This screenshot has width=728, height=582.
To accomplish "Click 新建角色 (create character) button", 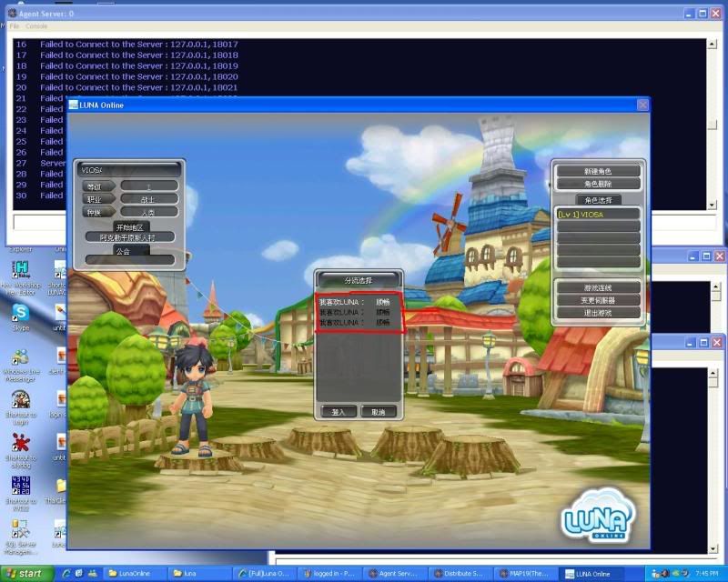I will 597,171.
